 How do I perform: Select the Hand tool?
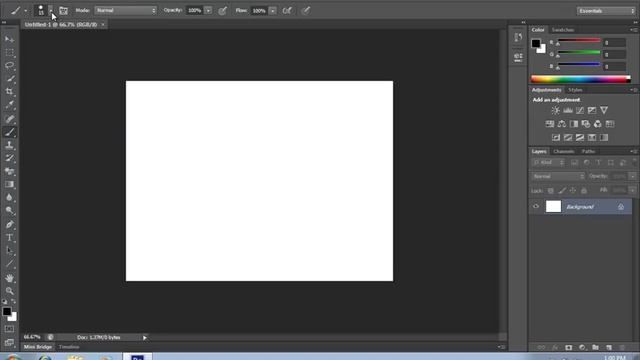pos(9,278)
